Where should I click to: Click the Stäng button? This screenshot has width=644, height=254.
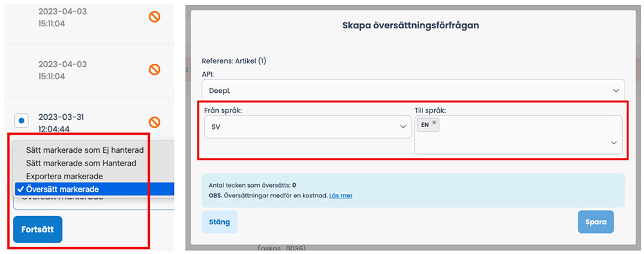click(x=220, y=222)
